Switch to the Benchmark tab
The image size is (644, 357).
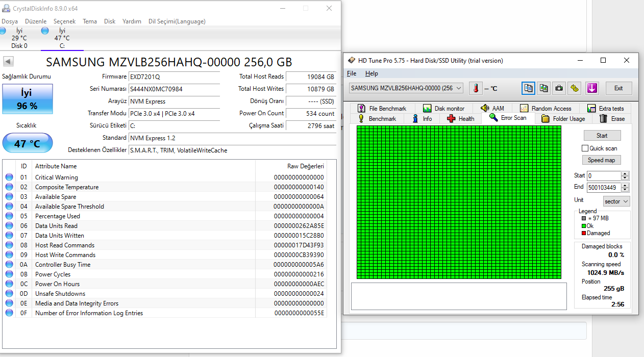coord(377,119)
